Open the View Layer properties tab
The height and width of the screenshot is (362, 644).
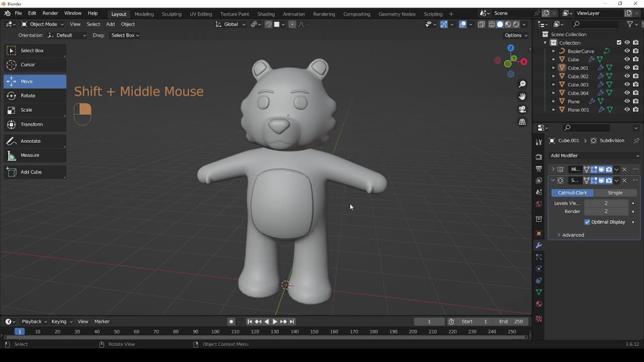pos(539,180)
